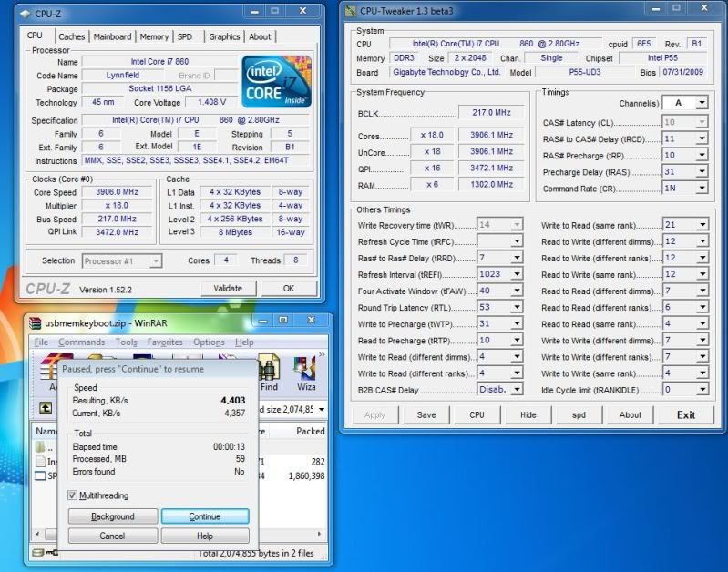728x572 pixels.
Task: Click the Intel Core i7 logo in CPU-Z
Action: point(276,82)
